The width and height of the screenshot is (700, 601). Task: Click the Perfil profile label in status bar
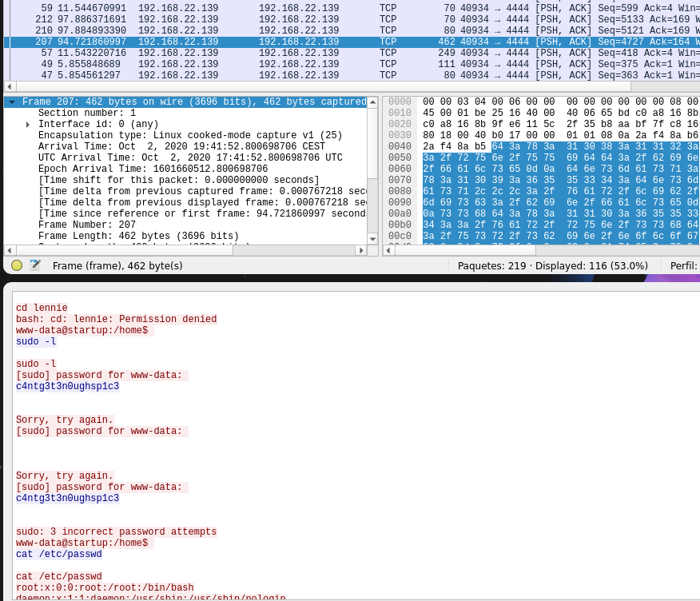pyautogui.click(x=683, y=265)
